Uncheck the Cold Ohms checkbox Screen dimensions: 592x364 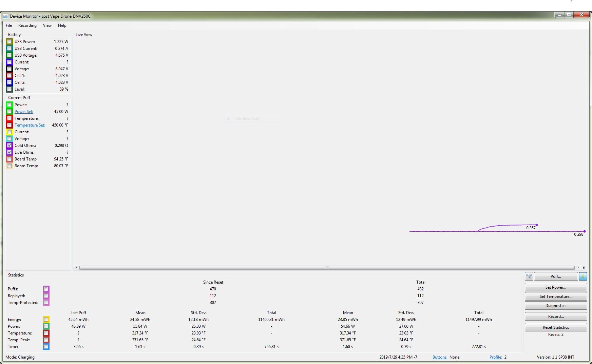[x=9, y=146]
